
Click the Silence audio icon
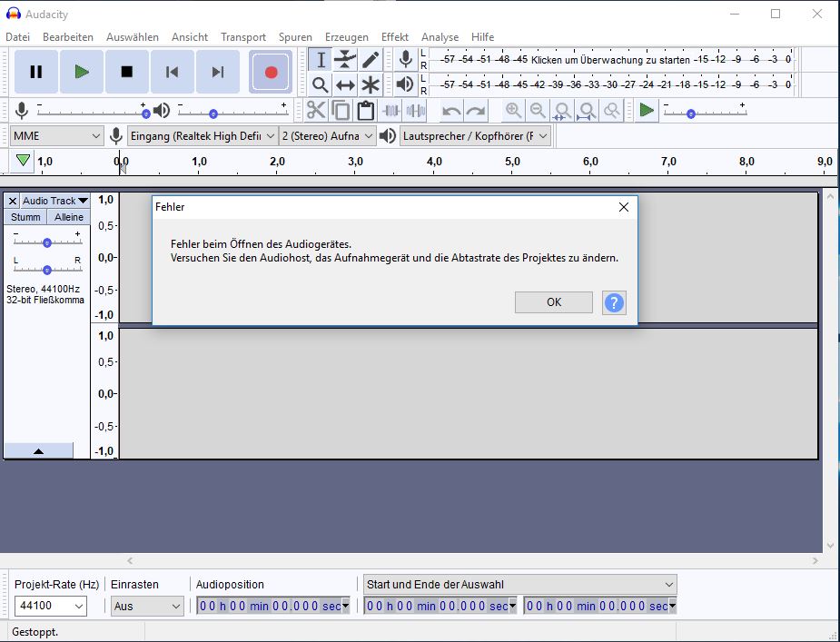(x=416, y=111)
